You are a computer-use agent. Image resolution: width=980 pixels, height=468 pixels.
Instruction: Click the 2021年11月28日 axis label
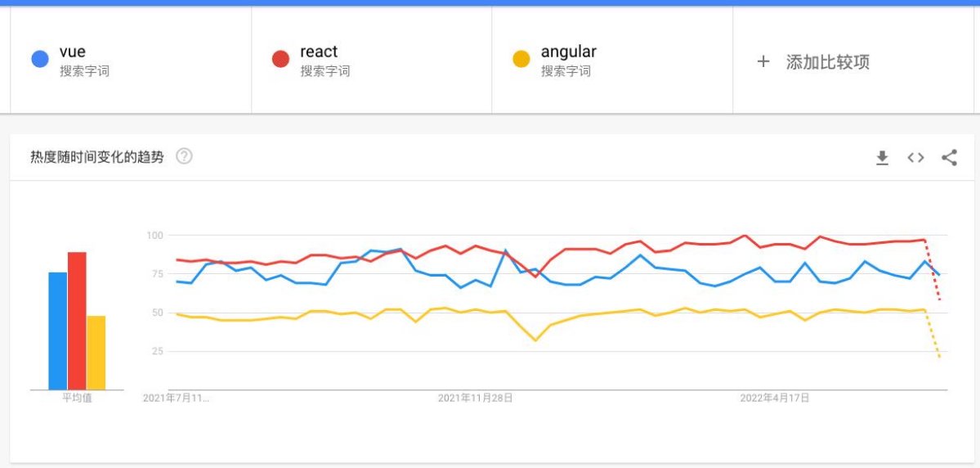coord(475,398)
